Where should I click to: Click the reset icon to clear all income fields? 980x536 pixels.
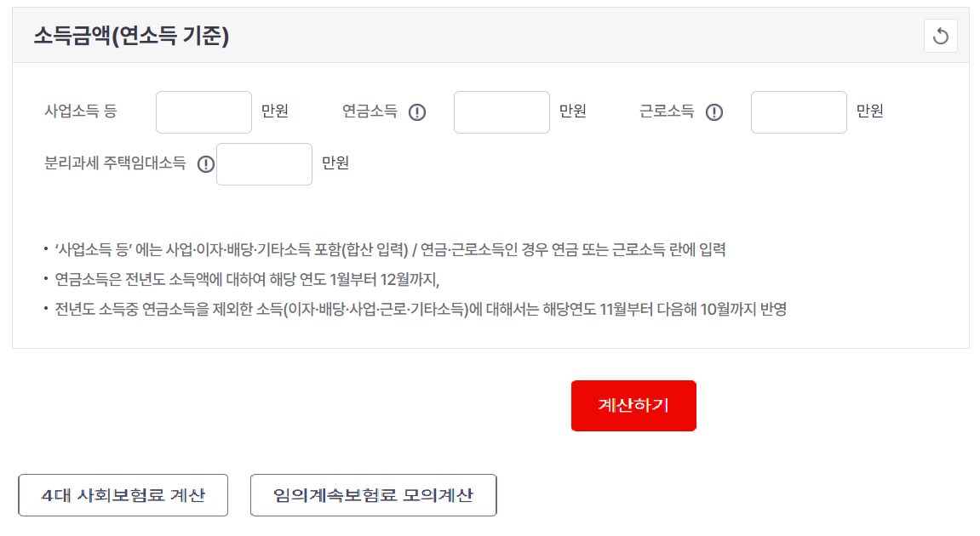[x=940, y=36]
